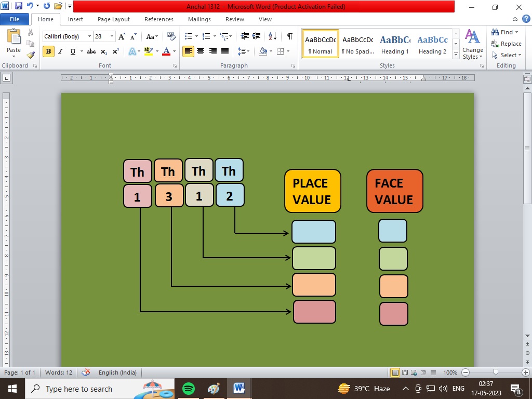532x399 pixels.
Task: Open the font name dropdown
Action: click(89, 36)
